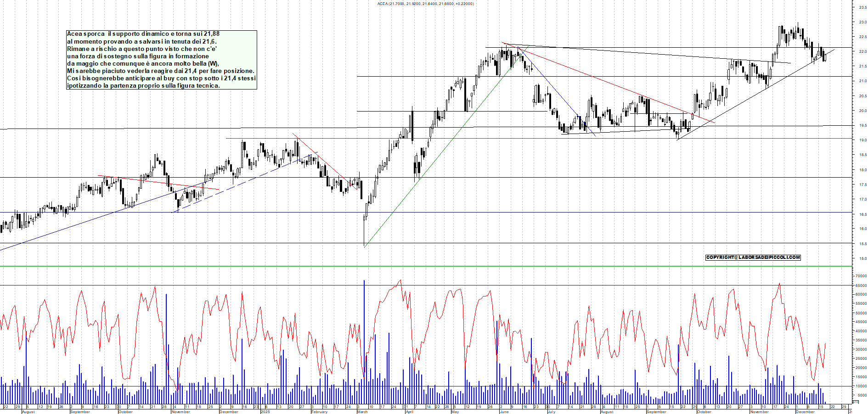Click the May label on the time axis
The height and width of the screenshot is (414, 868).
click(455, 412)
